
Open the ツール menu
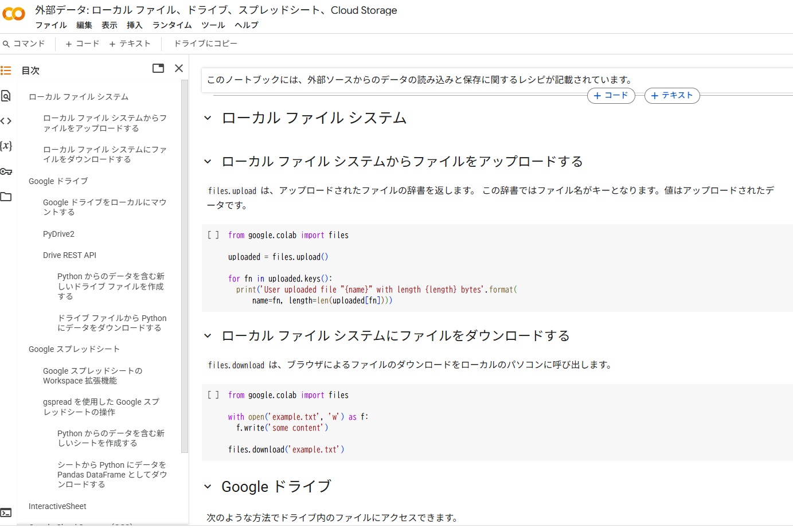click(x=213, y=25)
